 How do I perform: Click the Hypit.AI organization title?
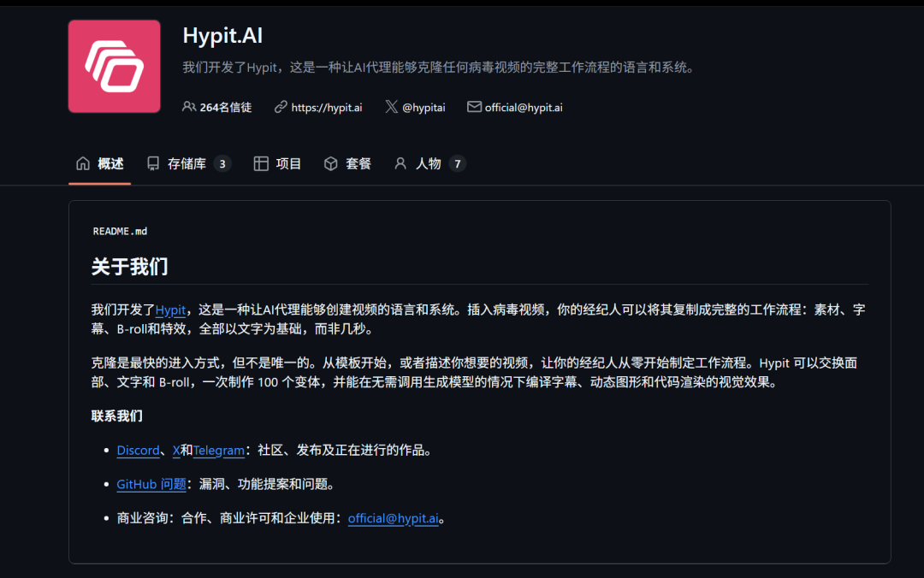(222, 35)
